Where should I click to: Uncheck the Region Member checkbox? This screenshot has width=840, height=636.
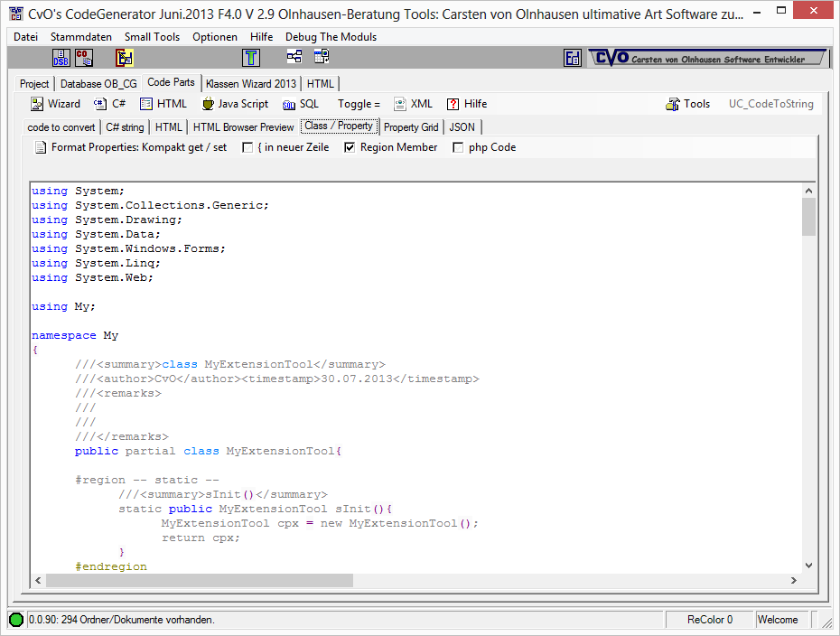click(350, 147)
